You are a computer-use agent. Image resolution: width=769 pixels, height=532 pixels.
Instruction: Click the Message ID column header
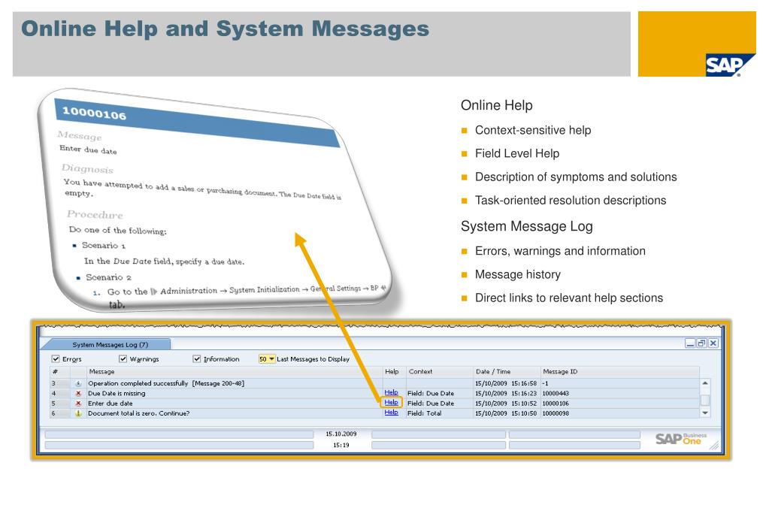(x=620, y=372)
